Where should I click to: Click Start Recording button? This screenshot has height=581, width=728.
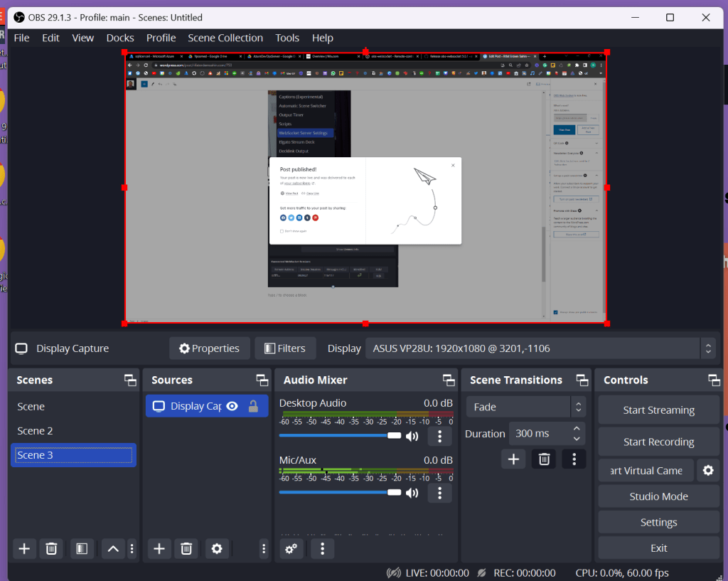click(x=658, y=442)
